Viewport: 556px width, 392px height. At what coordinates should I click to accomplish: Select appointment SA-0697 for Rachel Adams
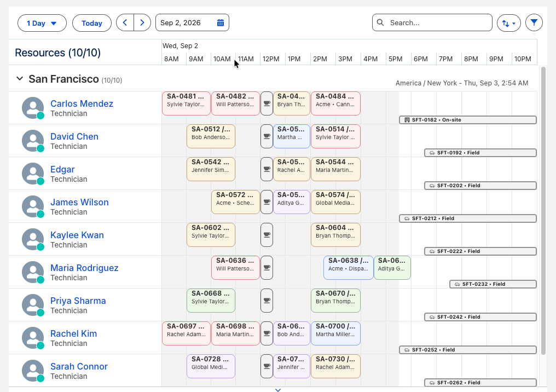[186, 333]
